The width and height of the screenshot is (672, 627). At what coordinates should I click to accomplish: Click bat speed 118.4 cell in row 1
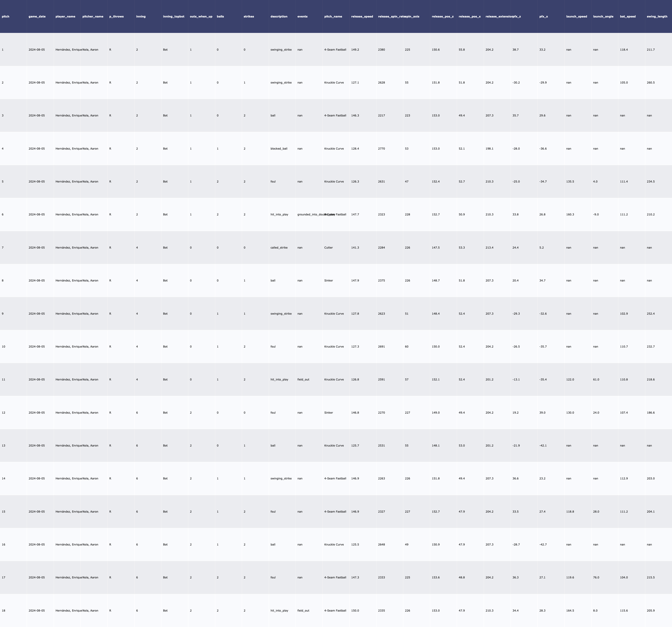pos(624,50)
